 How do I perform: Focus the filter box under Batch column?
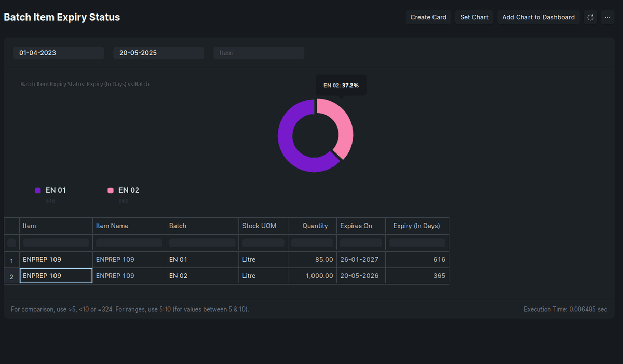(x=202, y=243)
